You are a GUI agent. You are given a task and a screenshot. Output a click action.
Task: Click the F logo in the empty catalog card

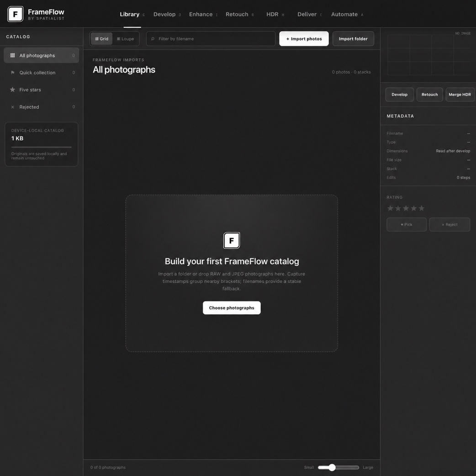click(232, 240)
